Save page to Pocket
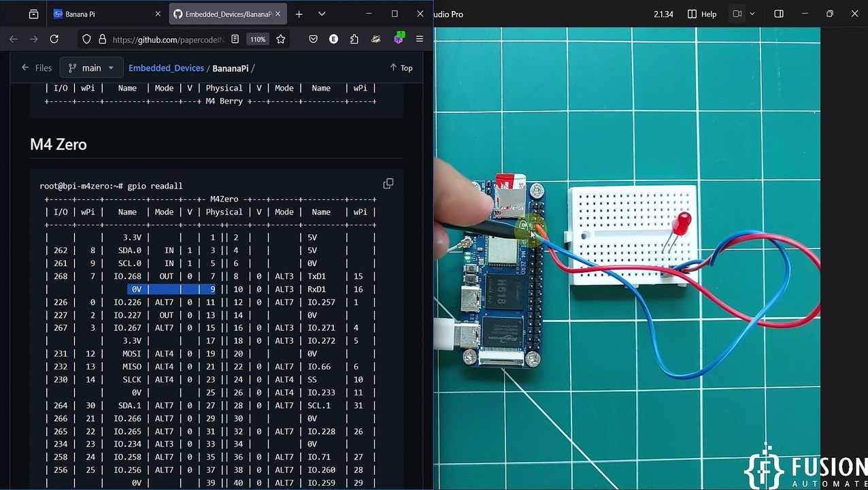The height and width of the screenshot is (490, 868). tap(313, 39)
